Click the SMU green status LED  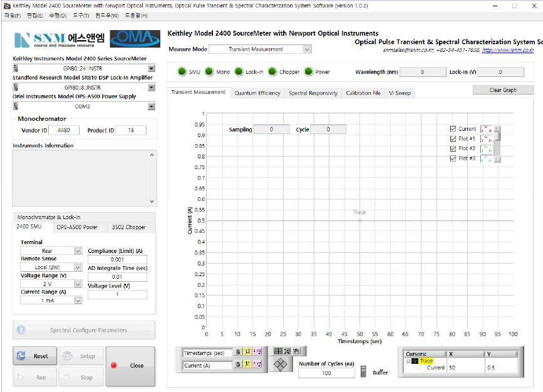[x=182, y=71]
